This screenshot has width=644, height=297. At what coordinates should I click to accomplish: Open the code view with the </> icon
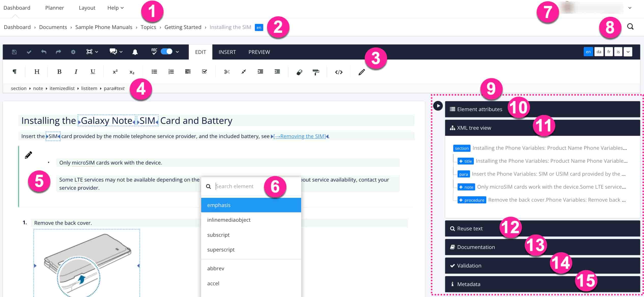pos(338,72)
